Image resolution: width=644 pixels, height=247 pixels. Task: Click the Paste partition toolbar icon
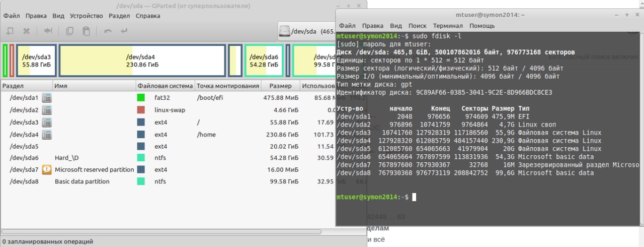point(86,31)
